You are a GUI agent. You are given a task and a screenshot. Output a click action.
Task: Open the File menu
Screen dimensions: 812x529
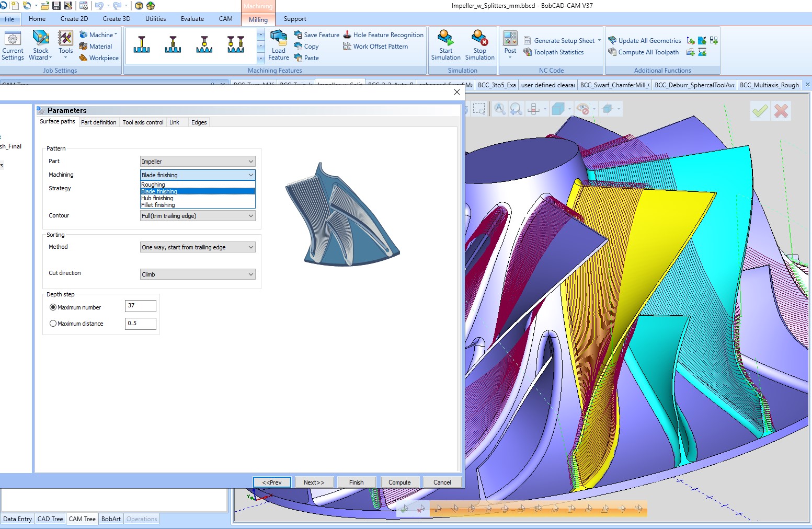coord(10,19)
